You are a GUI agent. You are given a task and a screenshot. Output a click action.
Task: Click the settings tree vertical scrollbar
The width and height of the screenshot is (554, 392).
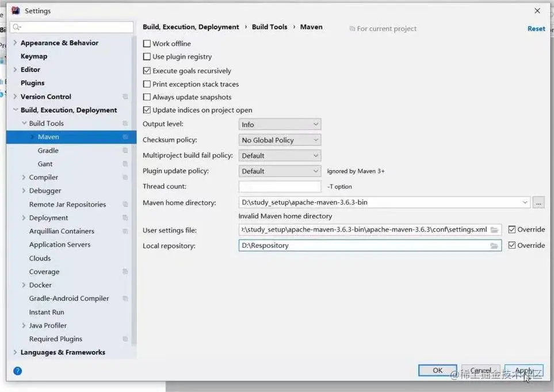click(x=134, y=191)
